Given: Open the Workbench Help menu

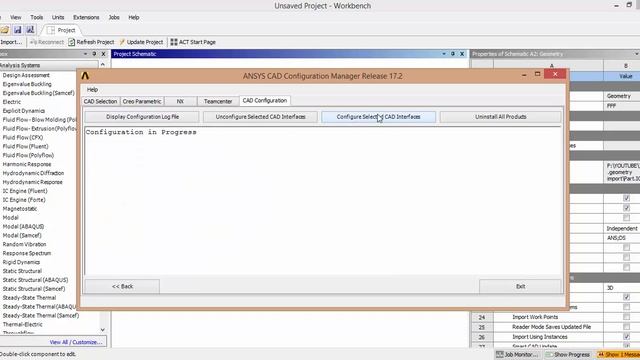Looking at the screenshot, I should pos(134,18).
